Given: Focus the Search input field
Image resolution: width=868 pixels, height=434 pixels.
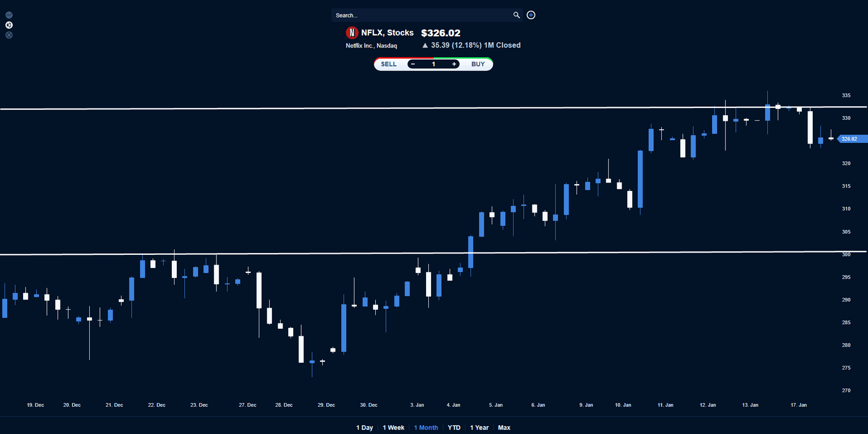Looking at the screenshot, I should [x=421, y=15].
